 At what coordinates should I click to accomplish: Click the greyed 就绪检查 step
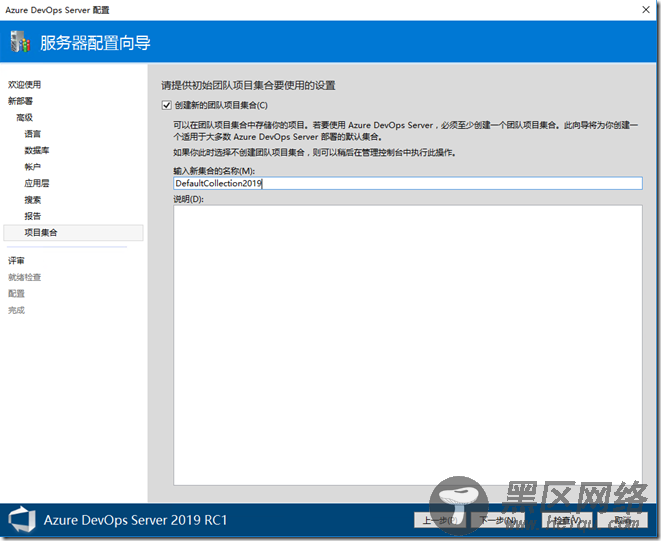(24, 277)
